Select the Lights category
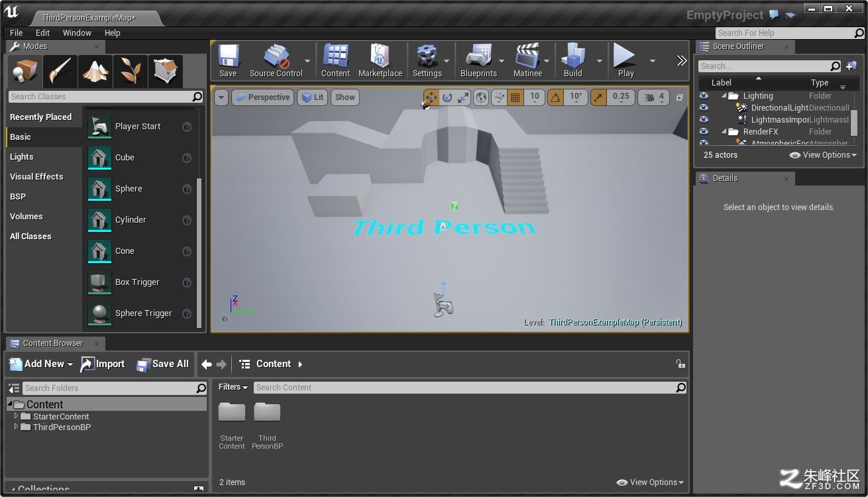The image size is (868, 497). 22,157
